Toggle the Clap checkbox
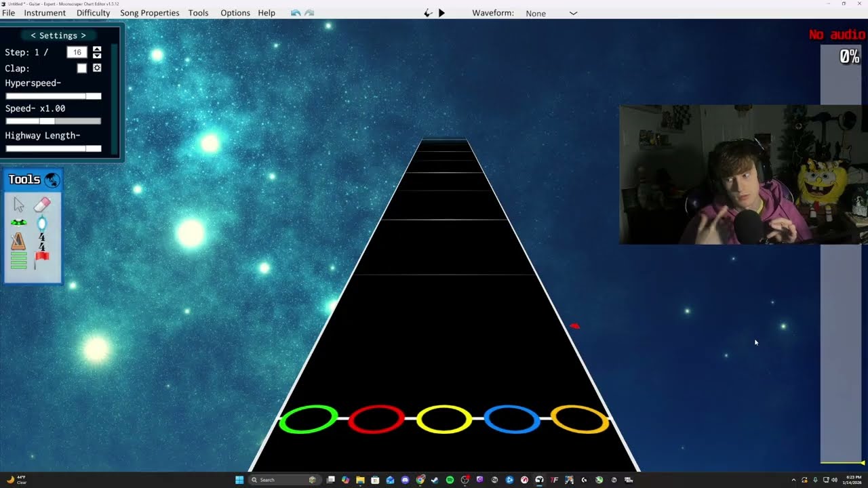Viewport: 868px width, 488px height. [x=82, y=68]
